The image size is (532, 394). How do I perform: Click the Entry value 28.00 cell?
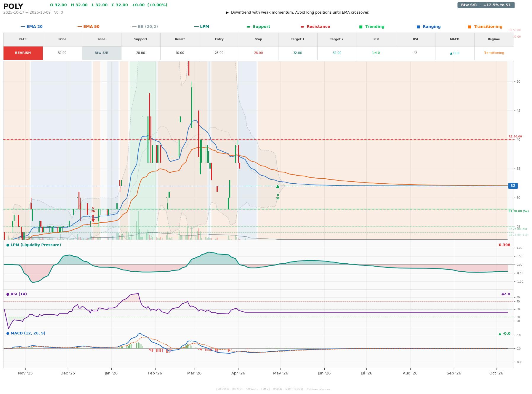219,53
